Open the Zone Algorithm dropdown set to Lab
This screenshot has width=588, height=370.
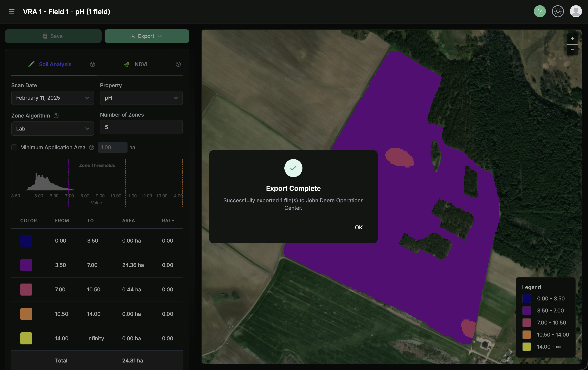pyautogui.click(x=52, y=129)
